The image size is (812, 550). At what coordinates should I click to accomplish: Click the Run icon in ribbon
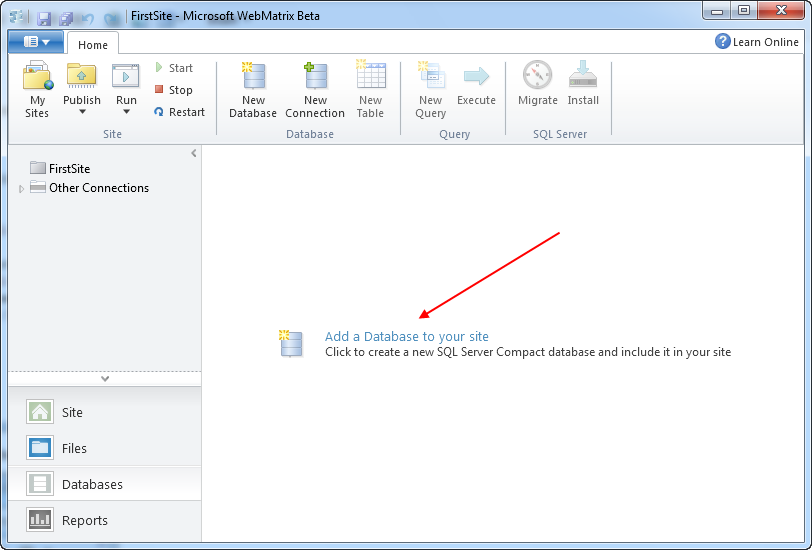(126, 76)
